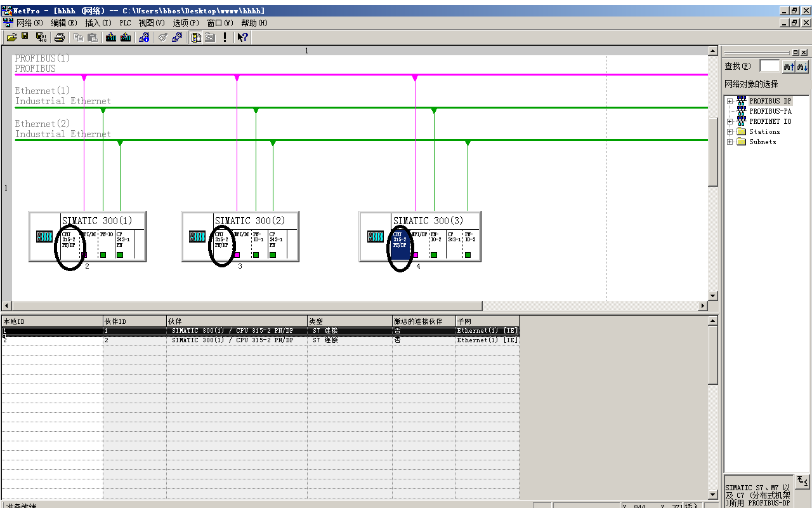Click the search upward binoculars icon
812x508 pixels.
click(789, 66)
